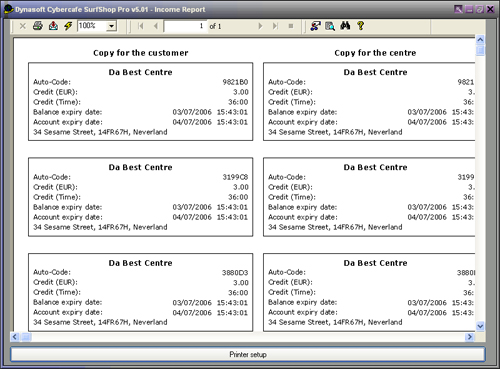This screenshot has width=500, height=369.
Task: Click the vertical scrollbar up arrow
Action: pos(480,40)
